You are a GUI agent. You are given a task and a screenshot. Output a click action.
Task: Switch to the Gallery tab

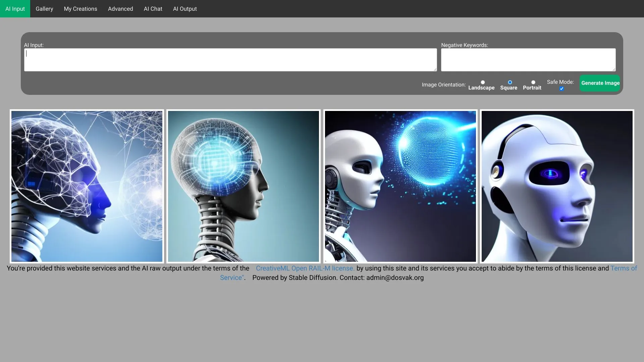click(44, 9)
